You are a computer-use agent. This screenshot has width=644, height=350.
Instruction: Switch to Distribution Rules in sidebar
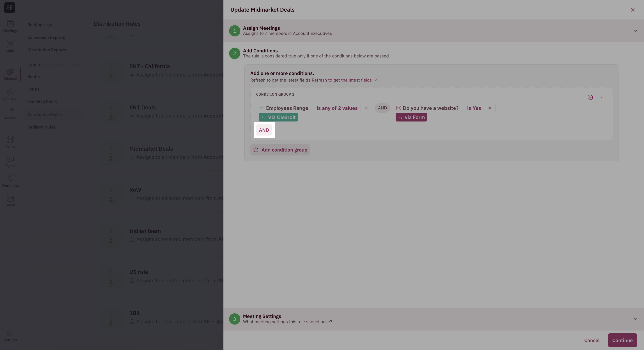[44, 114]
